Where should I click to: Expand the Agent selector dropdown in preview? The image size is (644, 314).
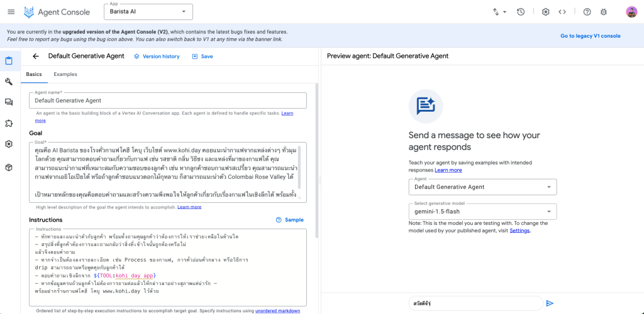pyautogui.click(x=482, y=187)
